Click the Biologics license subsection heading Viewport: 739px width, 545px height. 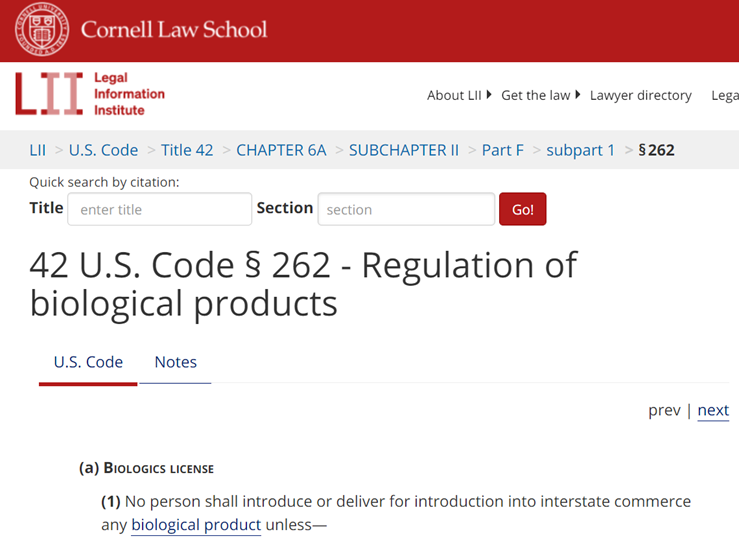[146, 468]
